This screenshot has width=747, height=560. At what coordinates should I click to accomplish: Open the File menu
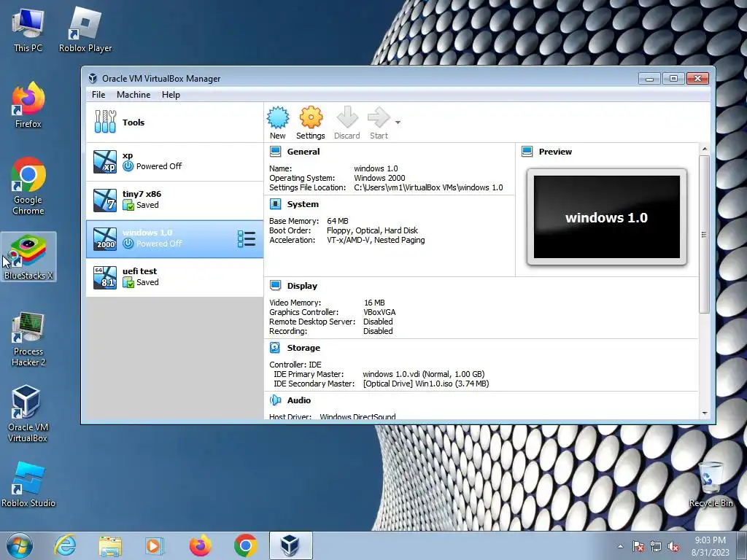click(x=98, y=94)
